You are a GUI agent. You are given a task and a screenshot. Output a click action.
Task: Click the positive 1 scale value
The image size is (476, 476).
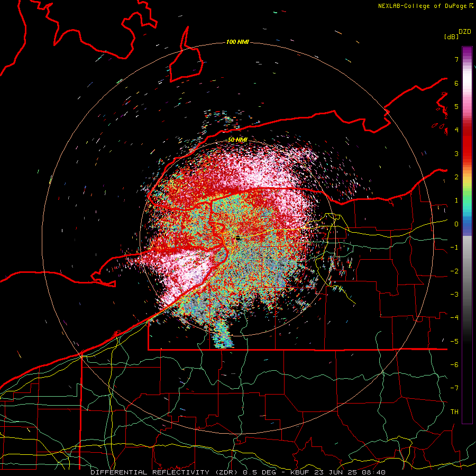click(x=456, y=200)
